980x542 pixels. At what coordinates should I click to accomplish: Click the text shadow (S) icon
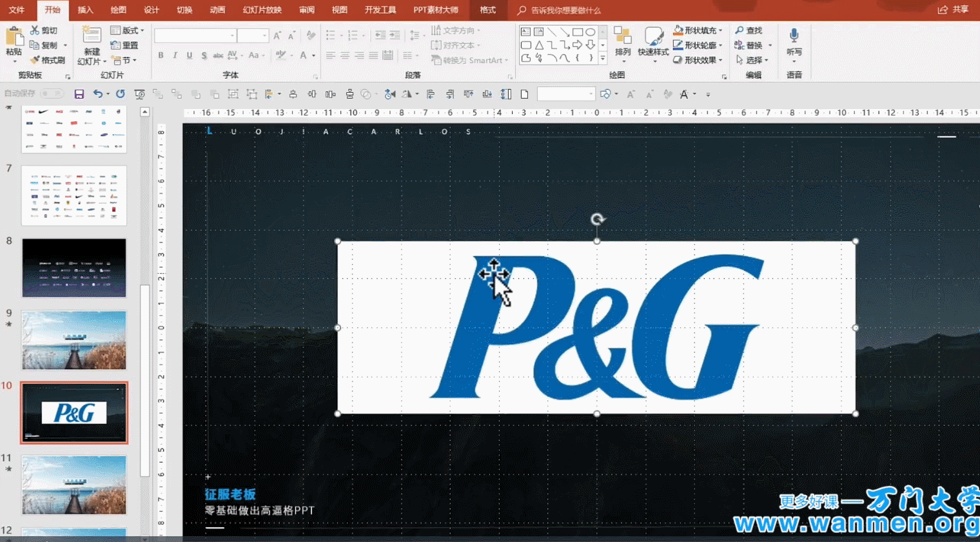tap(204, 55)
